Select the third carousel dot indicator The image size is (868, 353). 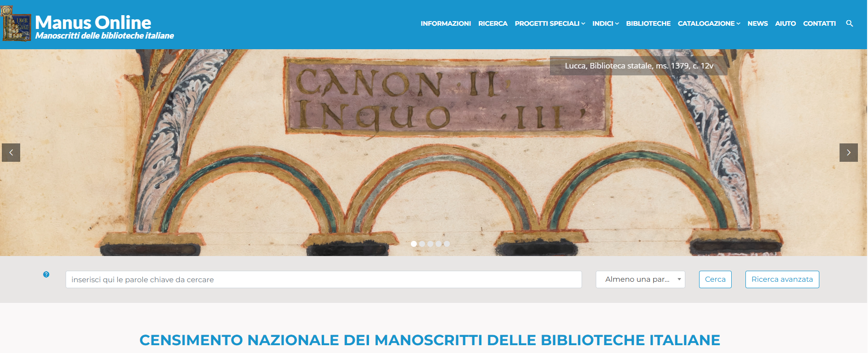click(x=430, y=244)
